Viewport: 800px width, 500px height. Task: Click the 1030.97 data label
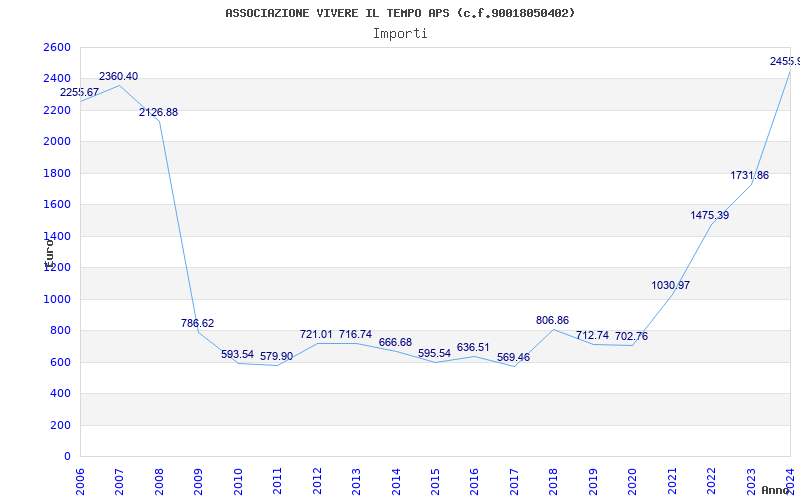point(671,286)
